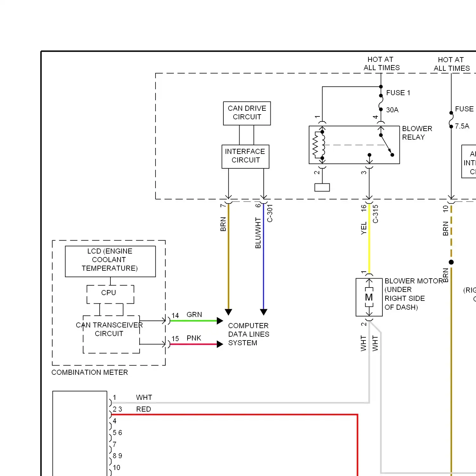Click the green GRN wire
Screen dimensions: 476x476
coord(194,321)
